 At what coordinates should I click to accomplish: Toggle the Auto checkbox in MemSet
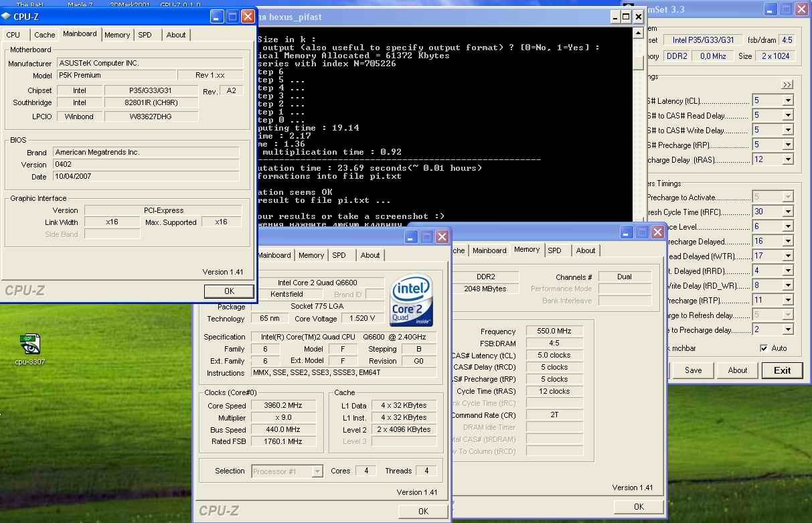pyautogui.click(x=764, y=348)
